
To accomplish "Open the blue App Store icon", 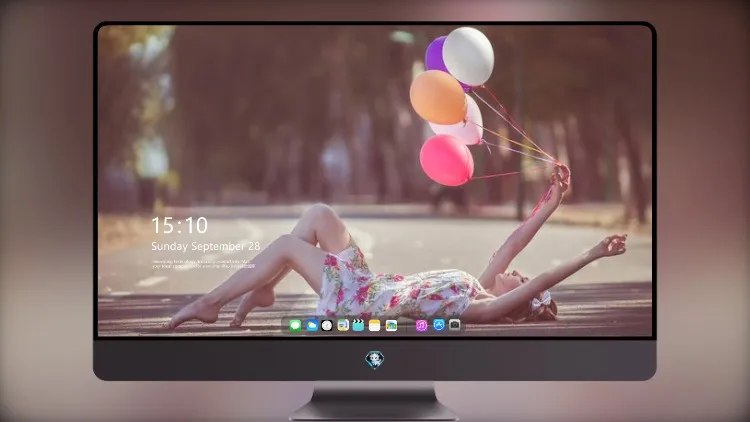I will (439, 325).
